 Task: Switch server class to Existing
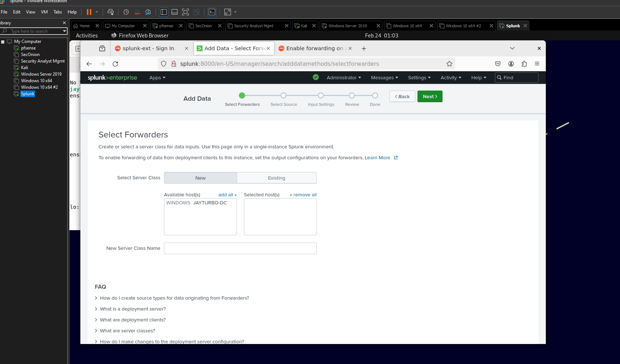276,178
